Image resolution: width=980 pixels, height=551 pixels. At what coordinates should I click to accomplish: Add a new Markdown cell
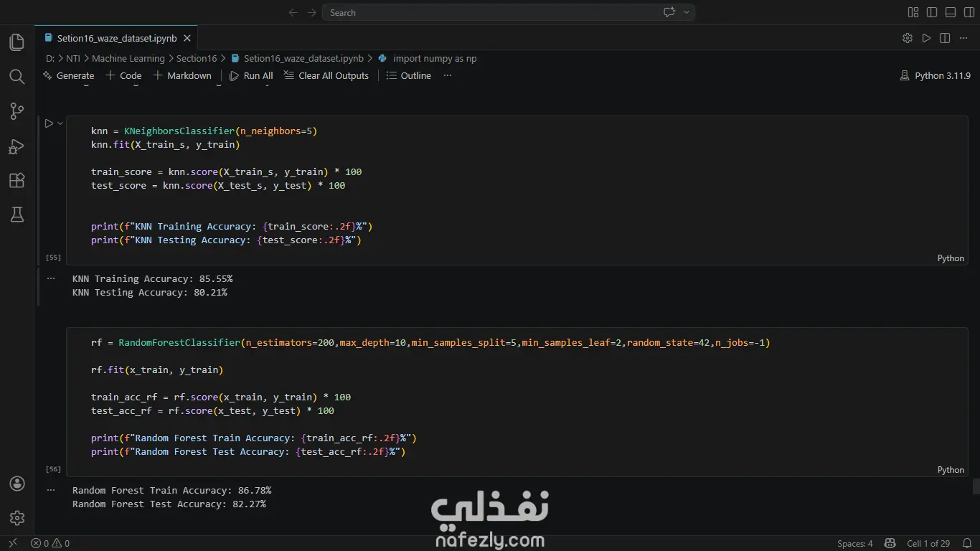(x=182, y=75)
